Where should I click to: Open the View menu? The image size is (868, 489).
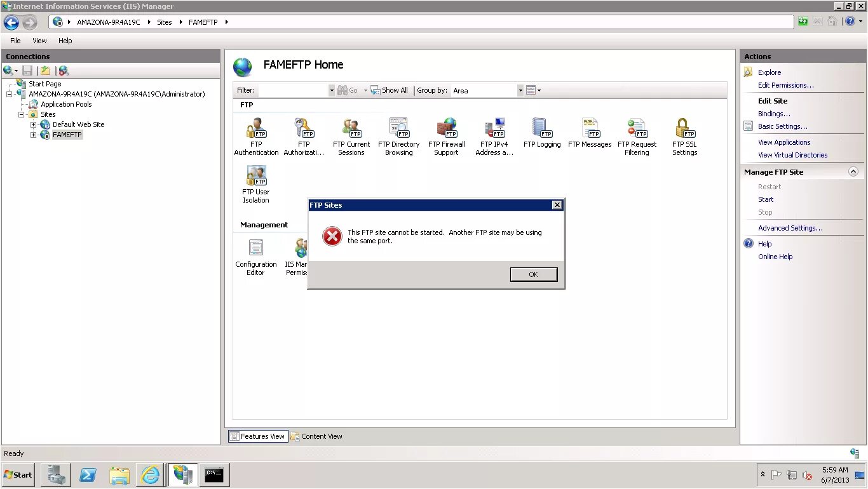[x=39, y=41]
